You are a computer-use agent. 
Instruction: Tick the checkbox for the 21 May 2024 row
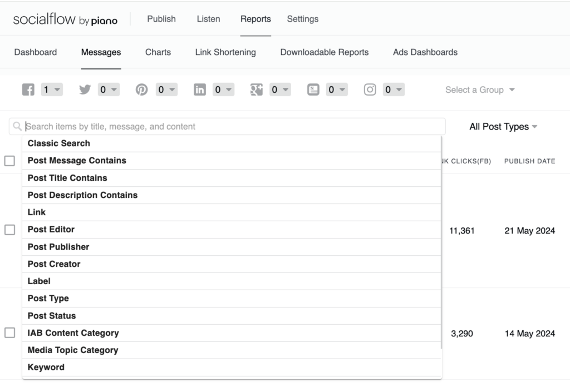click(x=9, y=230)
